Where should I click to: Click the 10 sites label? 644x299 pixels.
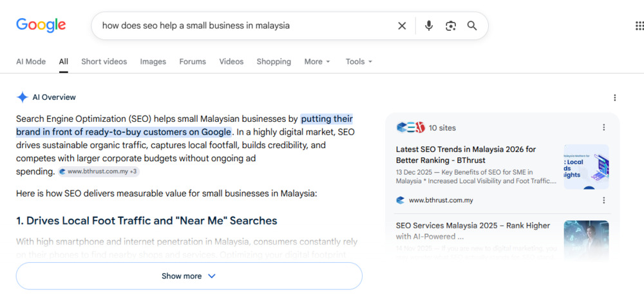(x=442, y=128)
